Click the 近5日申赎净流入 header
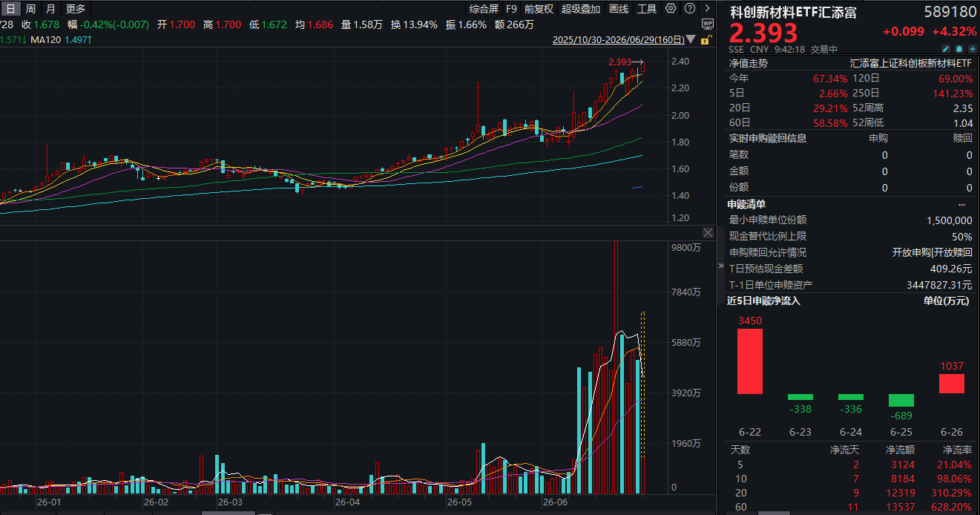980x515 pixels. [763, 301]
